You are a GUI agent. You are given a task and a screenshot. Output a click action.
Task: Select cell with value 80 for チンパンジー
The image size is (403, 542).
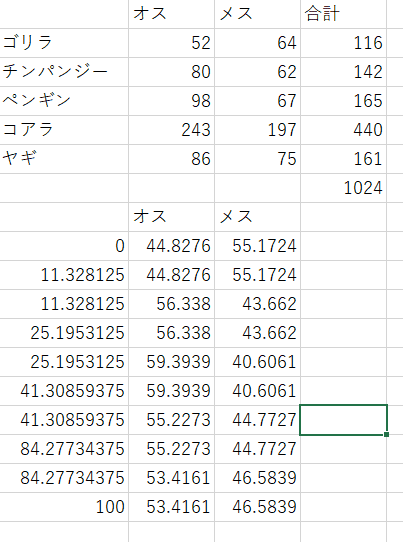point(171,72)
